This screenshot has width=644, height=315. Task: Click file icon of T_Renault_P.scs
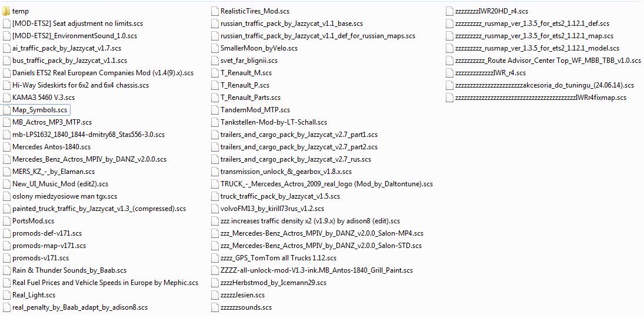[x=215, y=85]
